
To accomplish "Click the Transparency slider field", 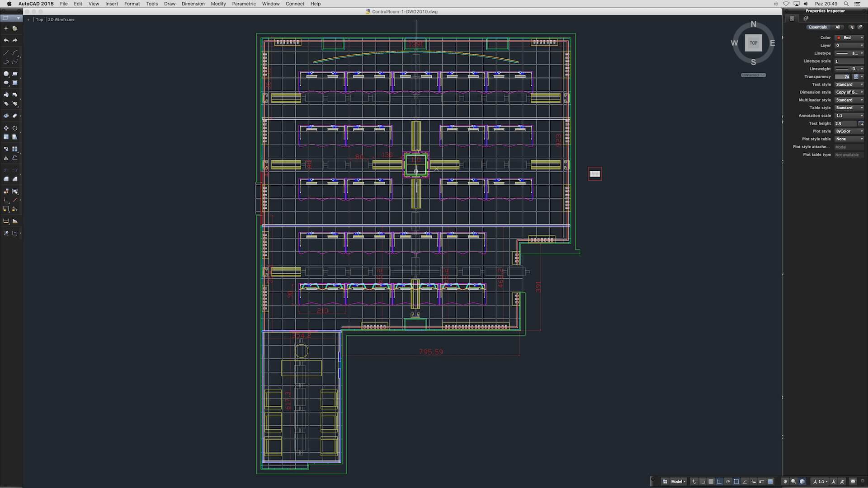I will [843, 77].
